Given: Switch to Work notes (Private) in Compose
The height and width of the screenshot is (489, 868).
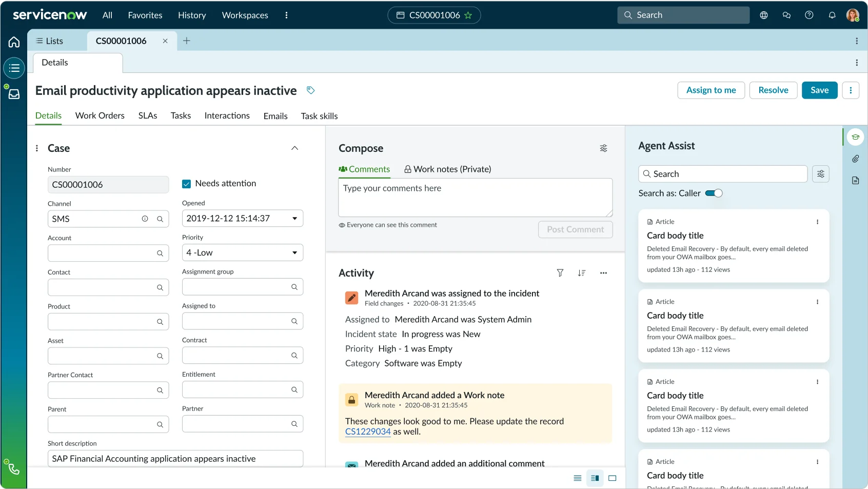Looking at the screenshot, I should coord(447,169).
